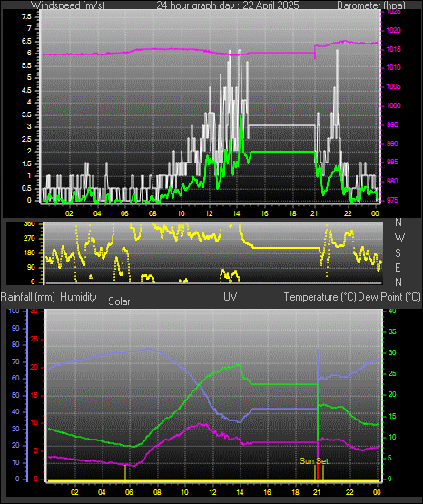The height and width of the screenshot is (504, 423).
Task: Click the 100 value on humidity scale
Action: tap(15, 311)
